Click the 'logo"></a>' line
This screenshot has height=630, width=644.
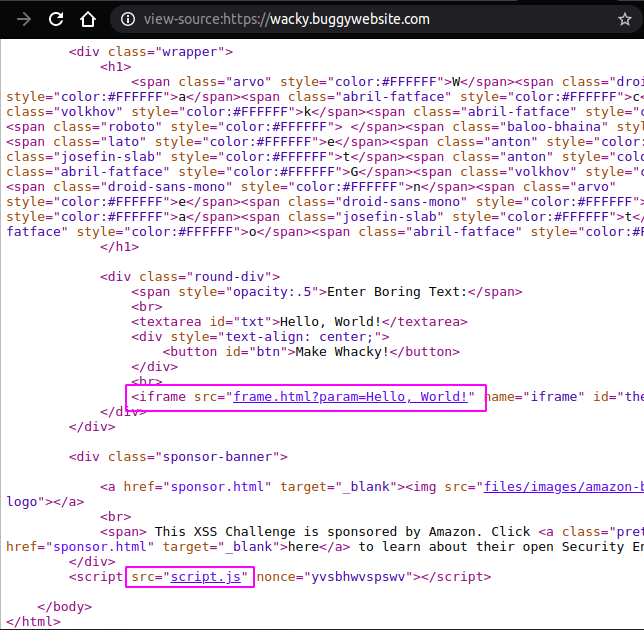coord(45,502)
